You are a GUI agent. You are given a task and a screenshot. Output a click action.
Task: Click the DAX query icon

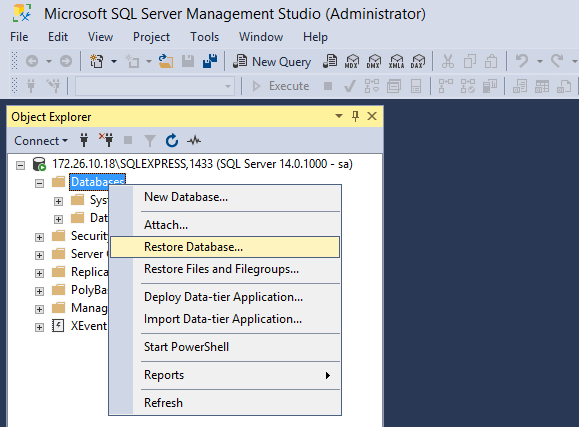pos(418,61)
